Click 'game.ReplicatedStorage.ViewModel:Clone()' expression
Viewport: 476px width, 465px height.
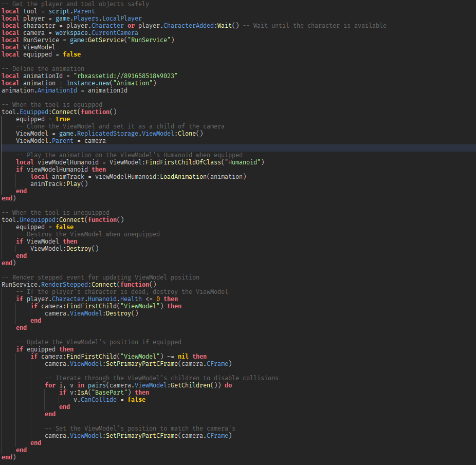131,134
